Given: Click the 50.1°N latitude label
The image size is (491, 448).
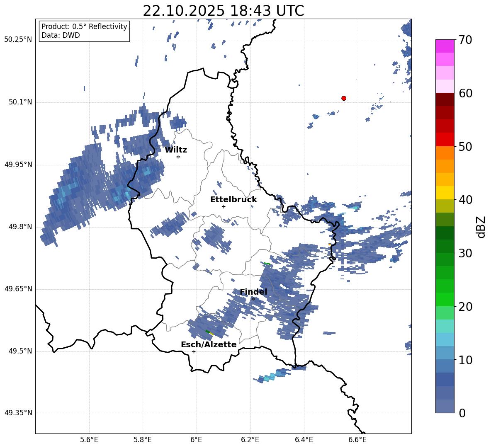Looking at the screenshot, I should point(21,102).
